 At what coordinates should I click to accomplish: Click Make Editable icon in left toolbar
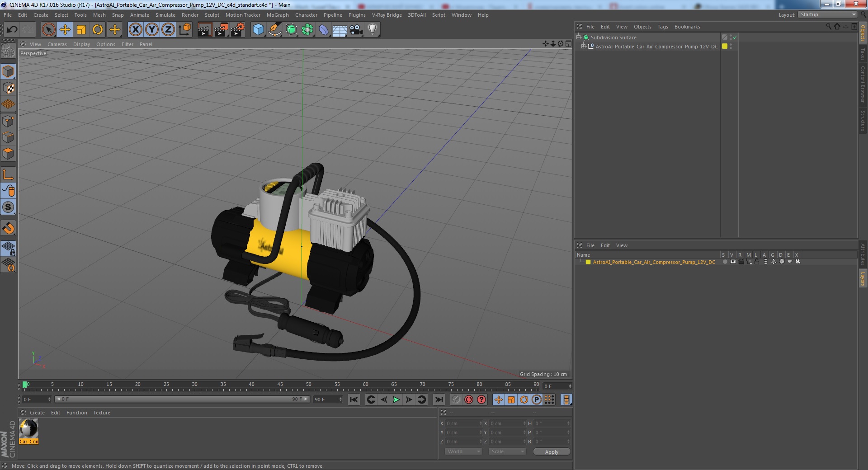click(8, 51)
